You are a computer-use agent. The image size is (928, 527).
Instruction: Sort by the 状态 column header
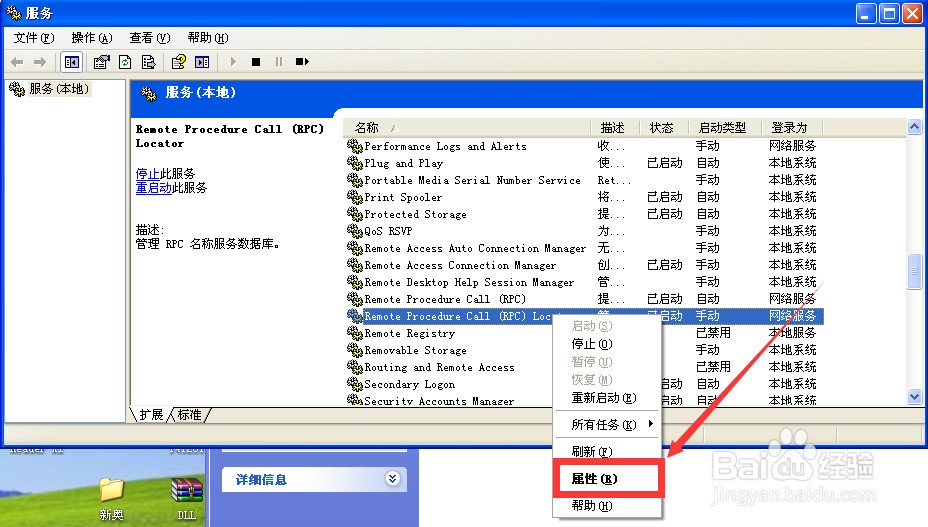click(x=664, y=127)
